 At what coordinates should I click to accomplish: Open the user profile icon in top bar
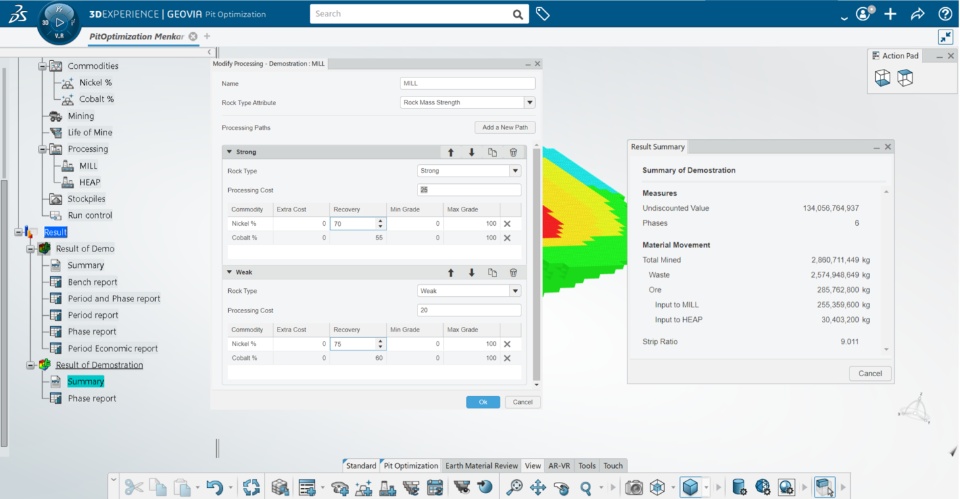[864, 13]
